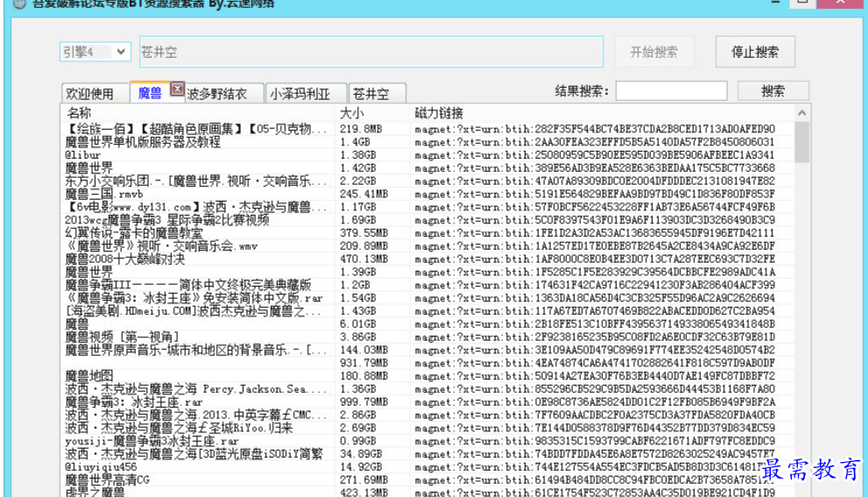
Task: Select the @liuyiqiu456 result row
Action: 427,467
